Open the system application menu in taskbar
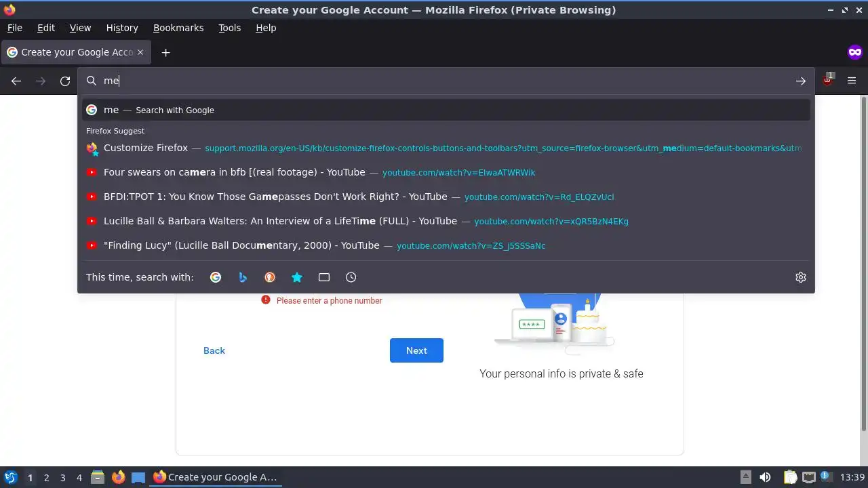The image size is (868, 488). click(x=11, y=477)
